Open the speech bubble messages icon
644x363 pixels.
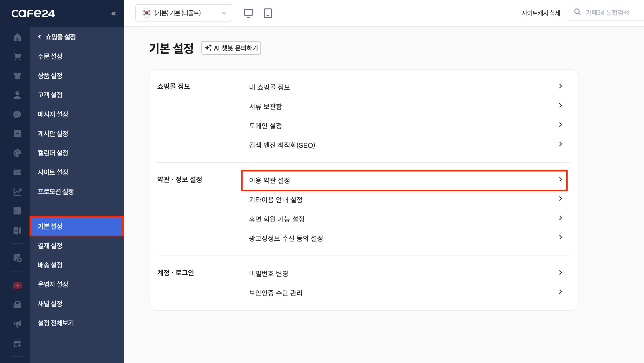(17, 114)
